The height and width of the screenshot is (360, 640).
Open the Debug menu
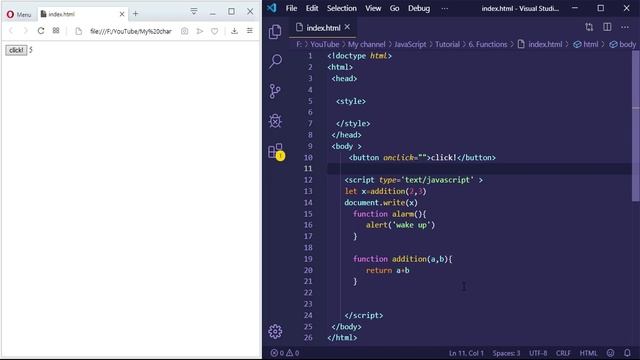pyautogui.click(x=419, y=8)
